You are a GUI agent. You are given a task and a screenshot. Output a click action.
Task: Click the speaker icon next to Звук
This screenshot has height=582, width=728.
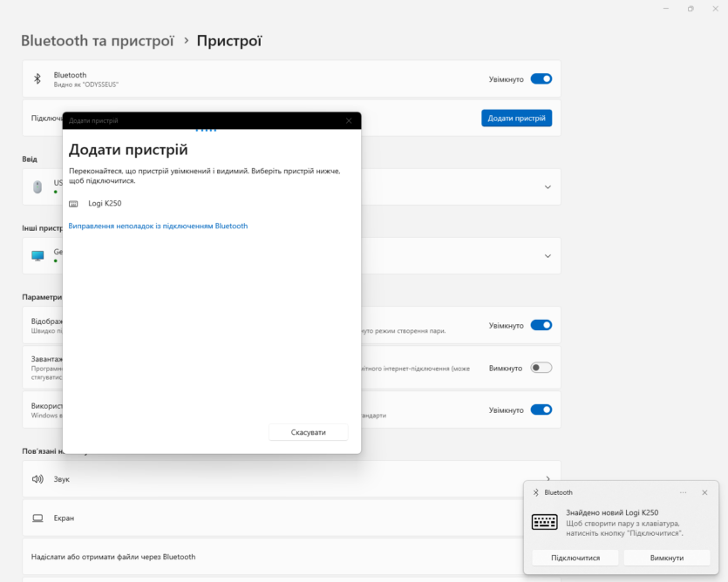pos(37,479)
